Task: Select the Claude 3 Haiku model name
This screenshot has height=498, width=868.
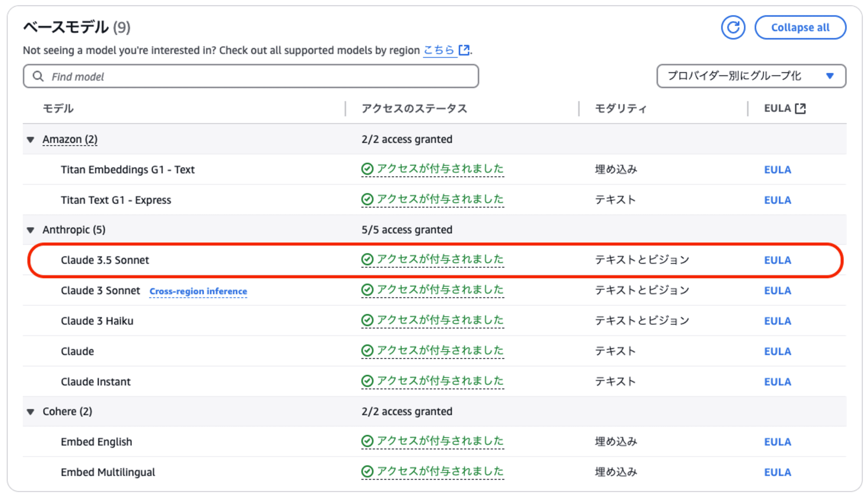Action: click(97, 321)
